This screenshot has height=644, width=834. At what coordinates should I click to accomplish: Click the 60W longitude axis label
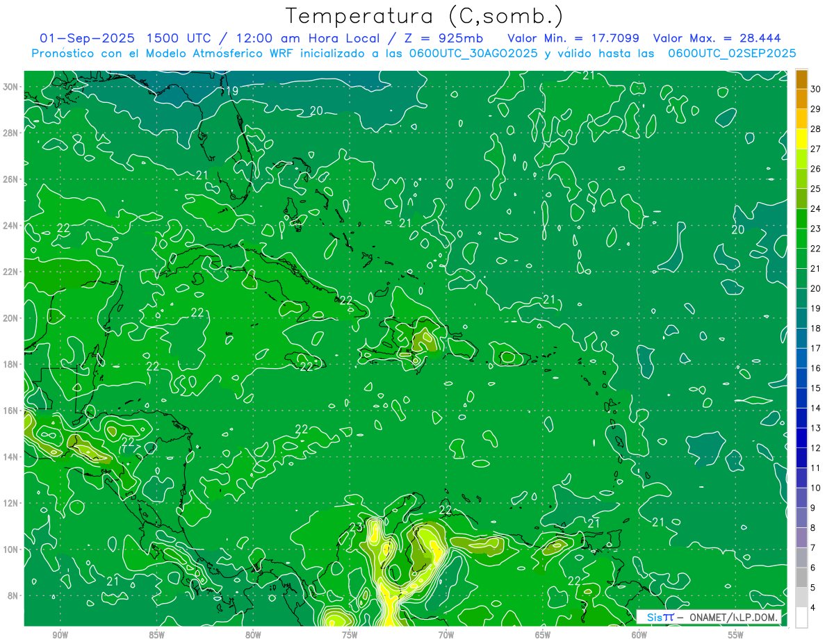[639, 636]
